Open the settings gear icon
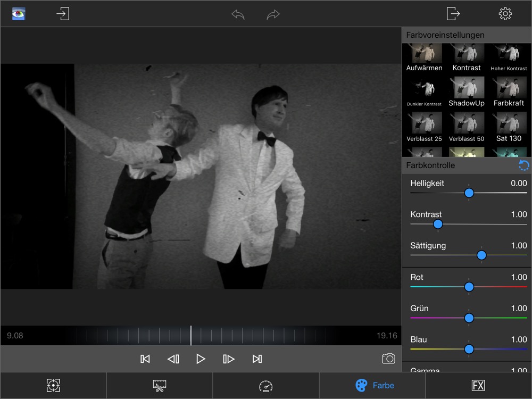This screenshot has height=399, width=532. [505, 14]
